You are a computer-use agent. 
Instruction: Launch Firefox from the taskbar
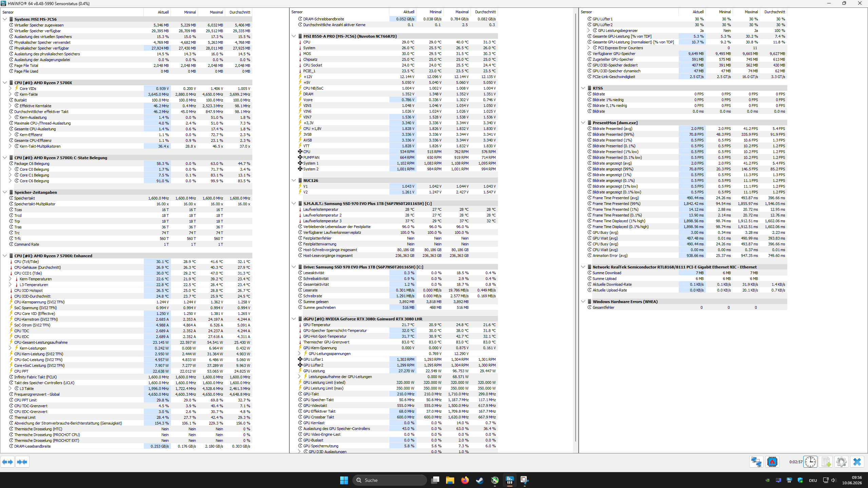465,480
